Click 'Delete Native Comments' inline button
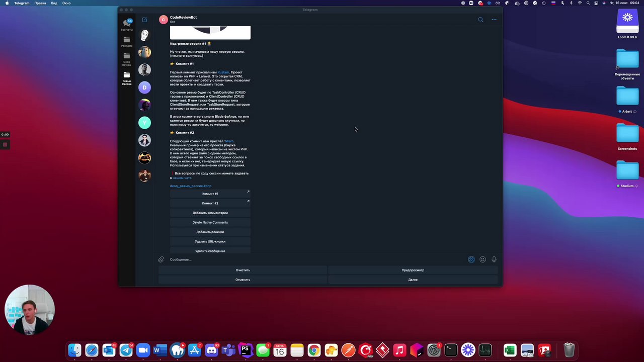Viewport: 644px width, 362px height. pyautogui.click(x=210, y=222)
